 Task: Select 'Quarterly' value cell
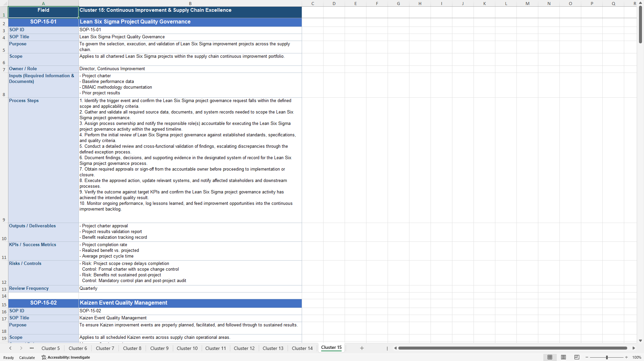190,288
